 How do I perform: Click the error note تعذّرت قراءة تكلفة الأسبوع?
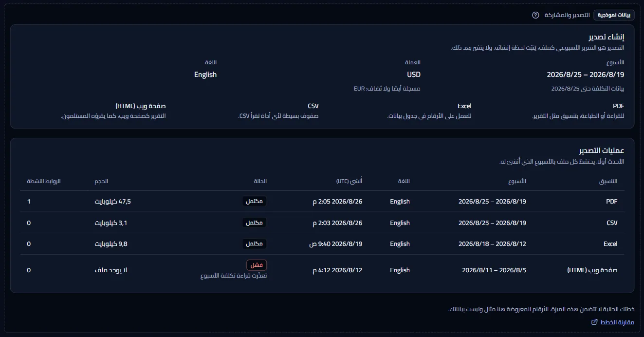pyautogui.click(x=234, y=276)
